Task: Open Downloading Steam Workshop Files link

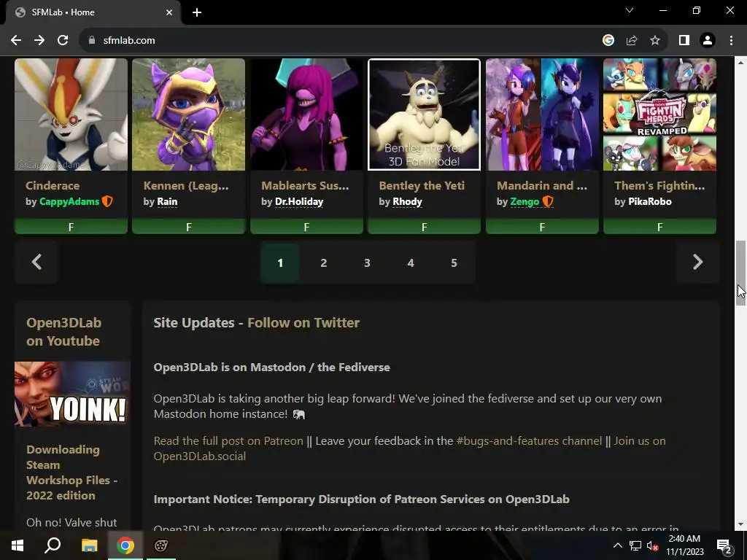Action: pos(71,472)
